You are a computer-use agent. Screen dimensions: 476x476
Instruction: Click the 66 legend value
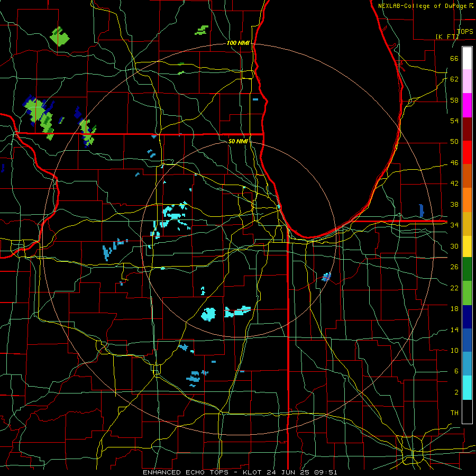[x=454, y=58]
